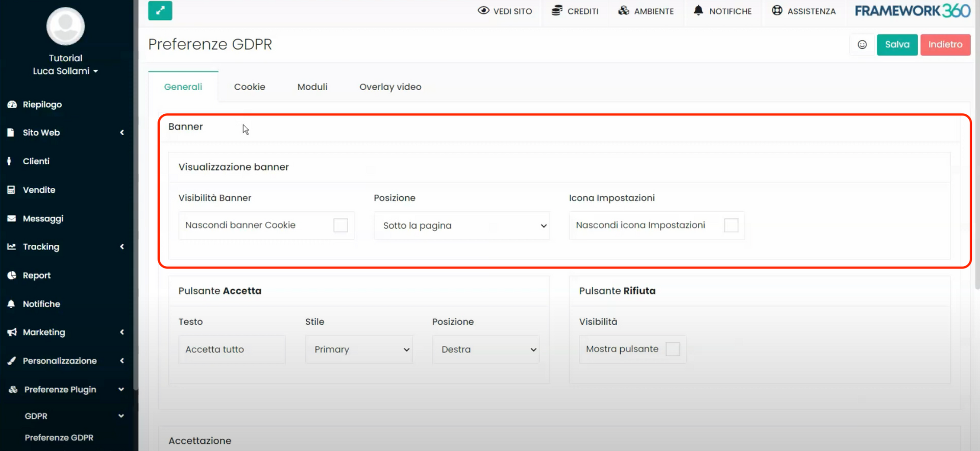The height and width of the screenshot is (451, 980).
Task: Click the Vendite calculator icon
Action: (11, 190)
